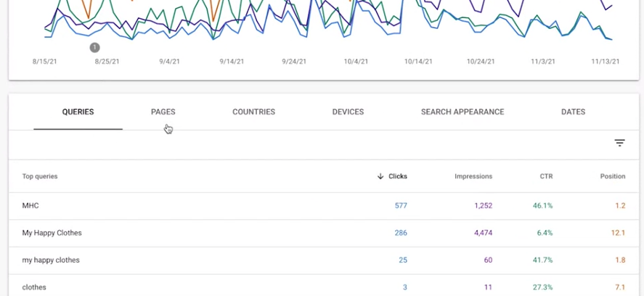The image size is (644, 296).
Task: Sort by the Impressions column header
Action: click(x=473, y=176)
